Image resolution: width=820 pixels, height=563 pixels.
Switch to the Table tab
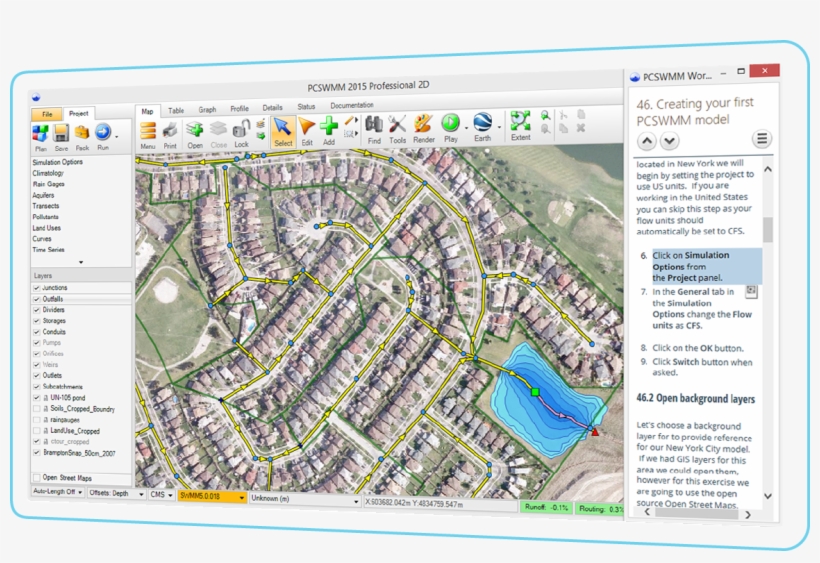point(176,110)
